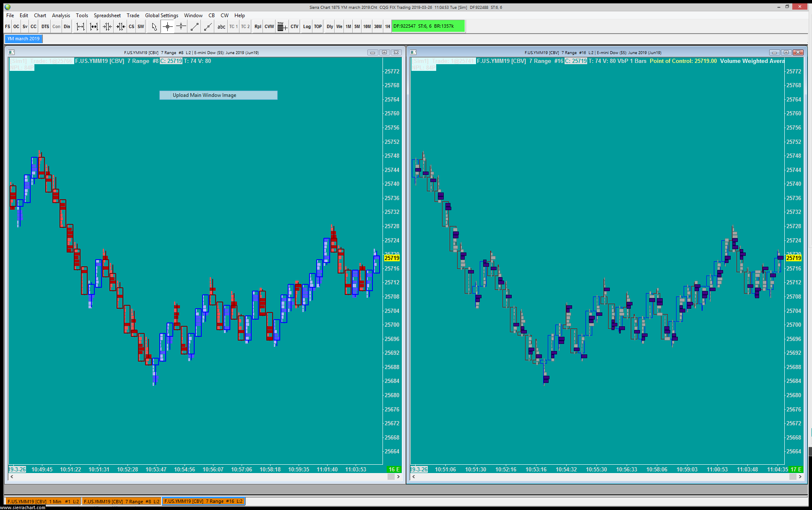The width and height of the screenshot is (812, 510).
Task: Open the Analysis menu
Action: click(x=61, y=16)
